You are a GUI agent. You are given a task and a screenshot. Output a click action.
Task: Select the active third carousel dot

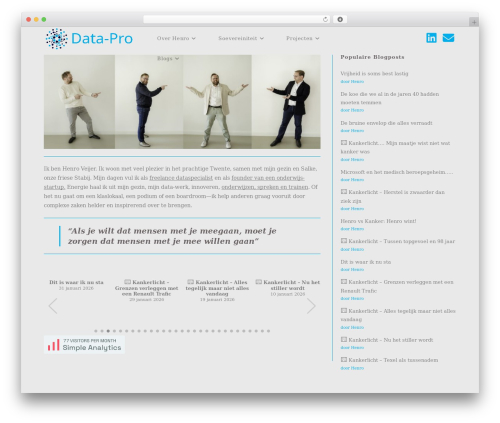tap(108, 331)
